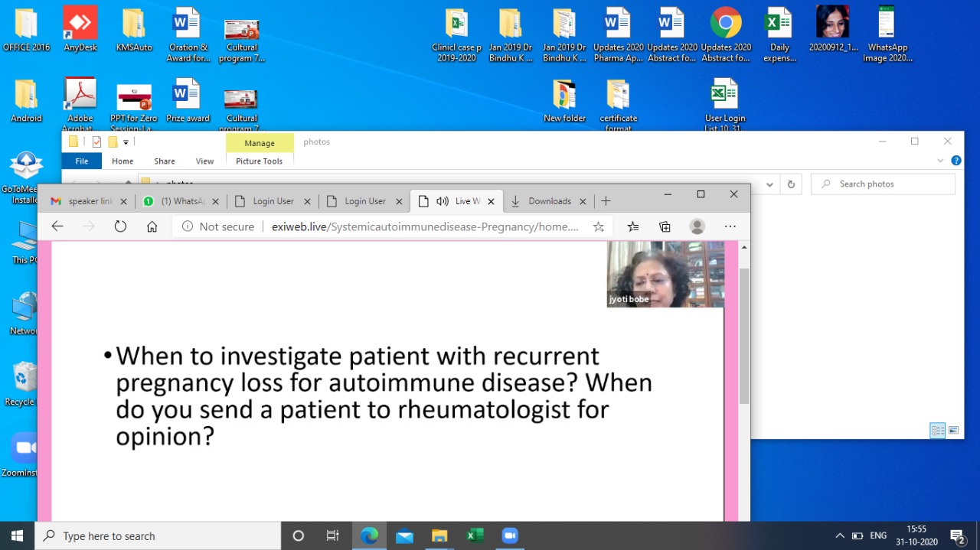This screenshot has height=550, width=980.
Task: Open the browser Collections icon
Action: 665,226
